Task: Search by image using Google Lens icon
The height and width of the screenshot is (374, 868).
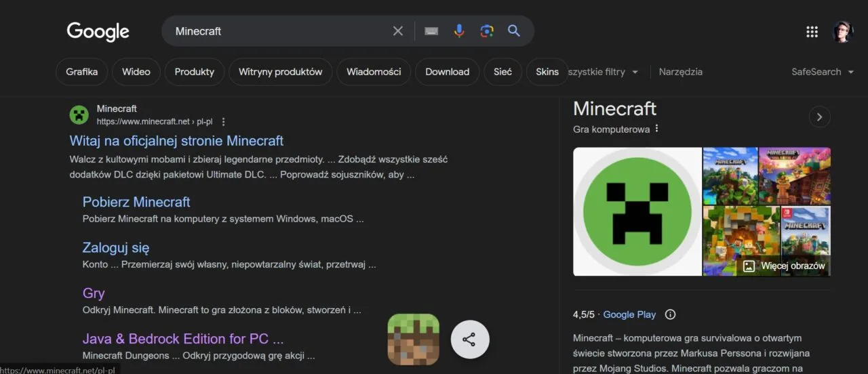Action: coord(486,31)
